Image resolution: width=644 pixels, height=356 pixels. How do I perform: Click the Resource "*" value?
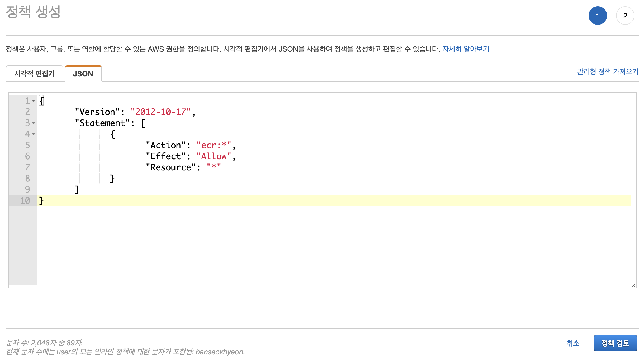(214, 167)
